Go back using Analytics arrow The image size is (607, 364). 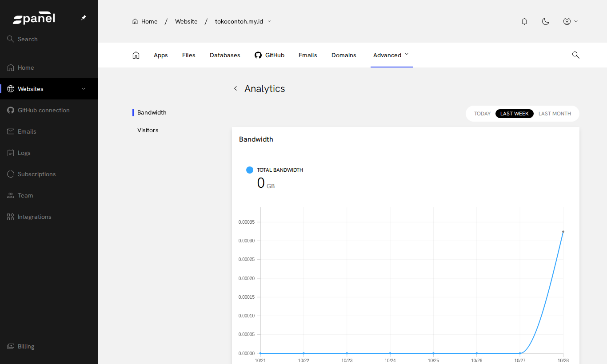pos(236,88)
